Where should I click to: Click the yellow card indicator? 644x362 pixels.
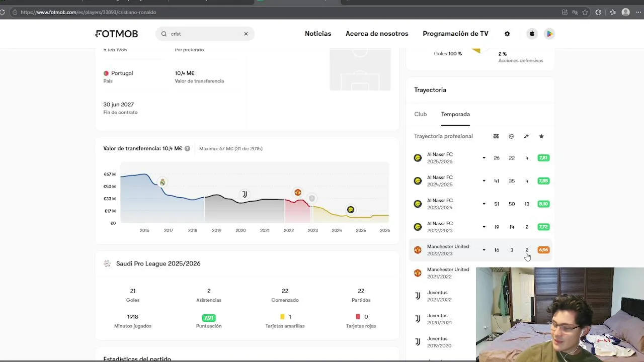pyautogui.click(x=282, y=317)
